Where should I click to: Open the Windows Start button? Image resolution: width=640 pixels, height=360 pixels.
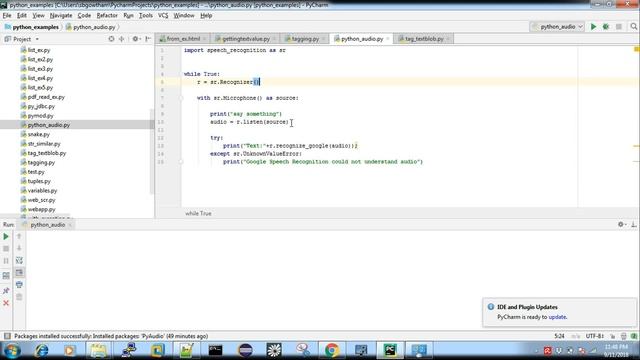(12, 350)
